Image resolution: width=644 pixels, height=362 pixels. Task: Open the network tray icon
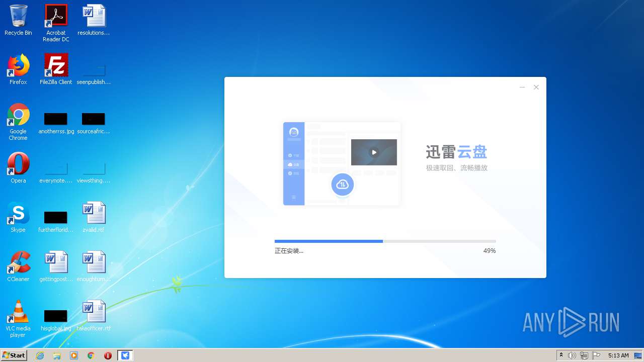pos(584,355)
